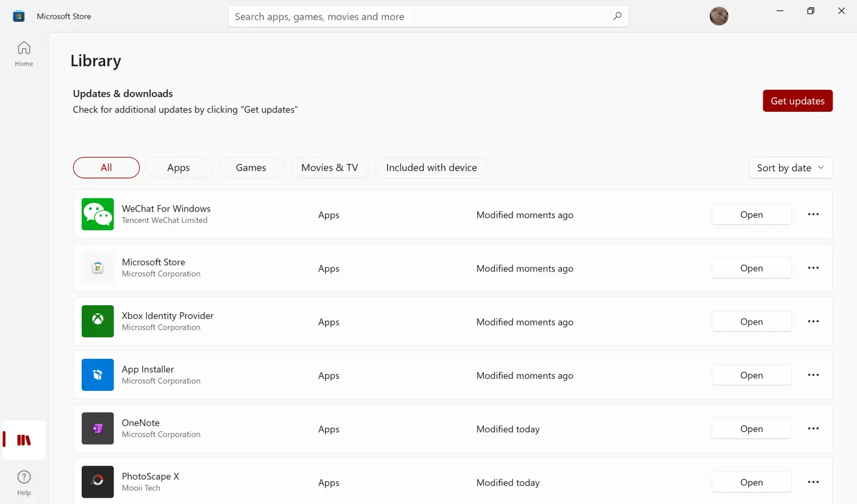
Task: Click the search magnifier icon
Action: pos(617,17)
